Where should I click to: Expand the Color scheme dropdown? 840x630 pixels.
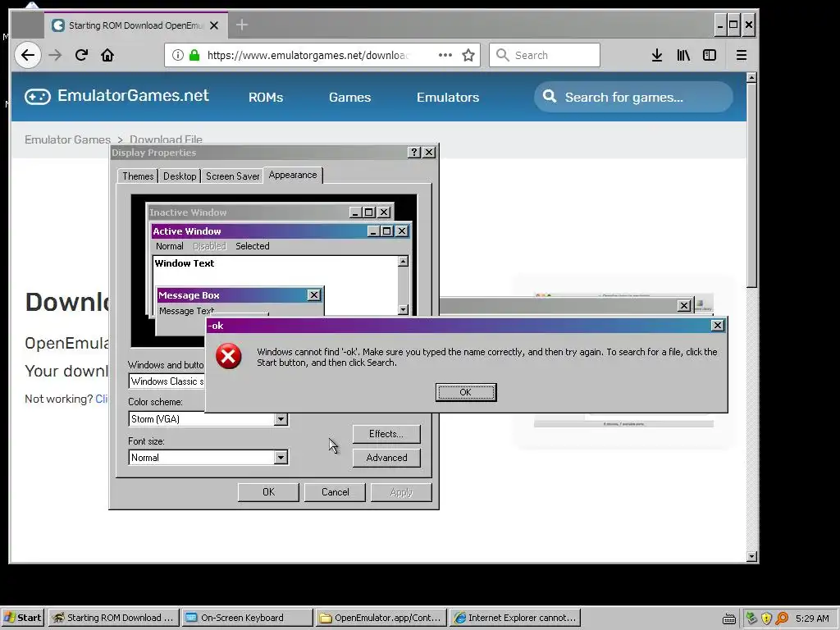281,419
